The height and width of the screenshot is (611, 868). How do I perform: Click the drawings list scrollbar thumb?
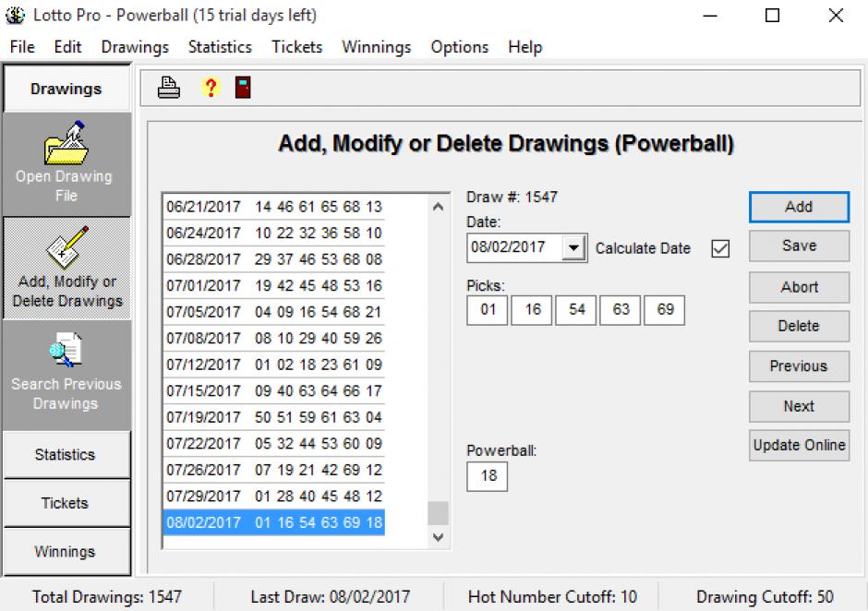[438, 513]
